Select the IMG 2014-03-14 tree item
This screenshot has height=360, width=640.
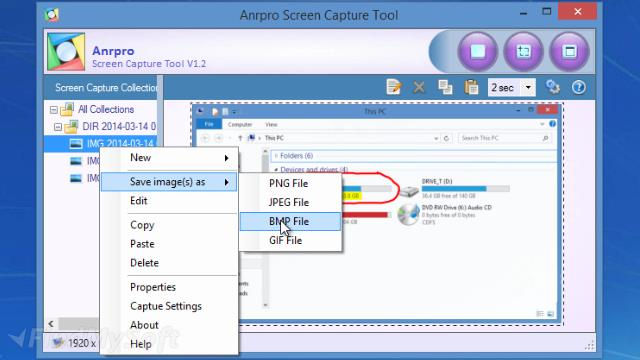[x=120, y=144]
